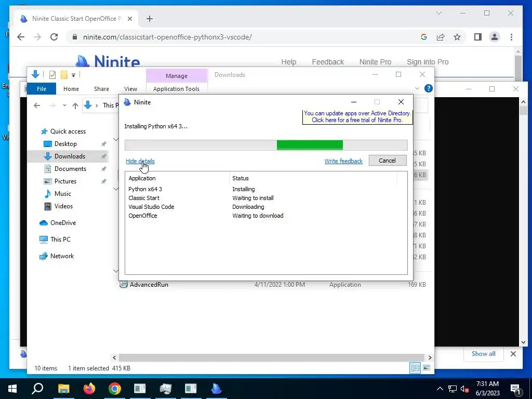Open Videos folder in navigation pane
This screenshot has width=532, height=399.
coord(63,206)
